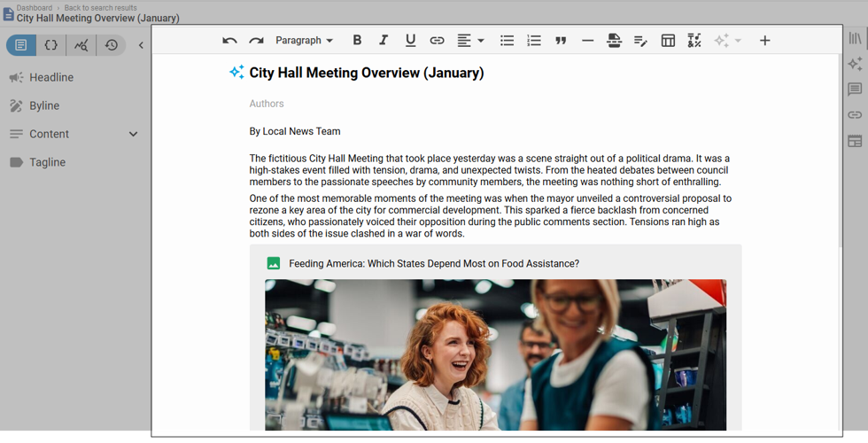Click the headline text City Hall Meeting Overview
Viewport: 868px width, 443px height.
(367, 73)
